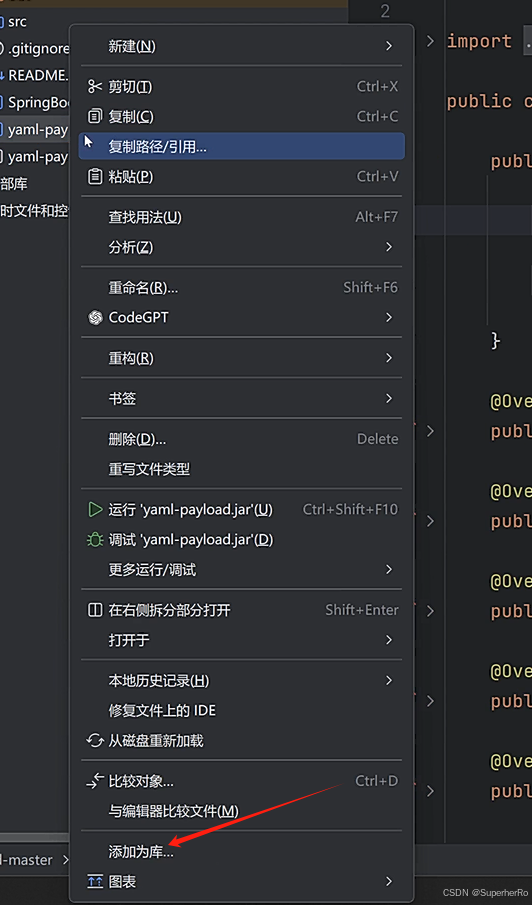This screenshot has height=905, width=532.
Task: Click the reload from disk icon
Action: pos(95,741)
